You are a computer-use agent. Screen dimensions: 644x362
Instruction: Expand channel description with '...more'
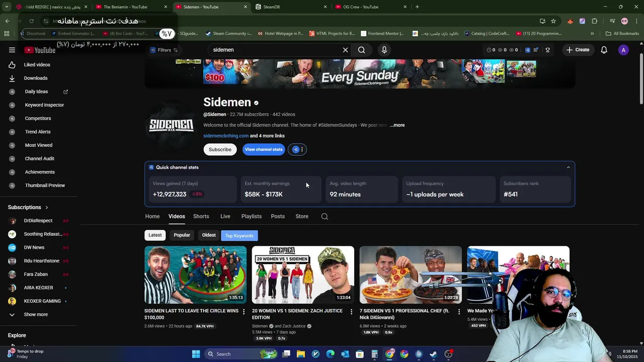[x=397, y=125]
